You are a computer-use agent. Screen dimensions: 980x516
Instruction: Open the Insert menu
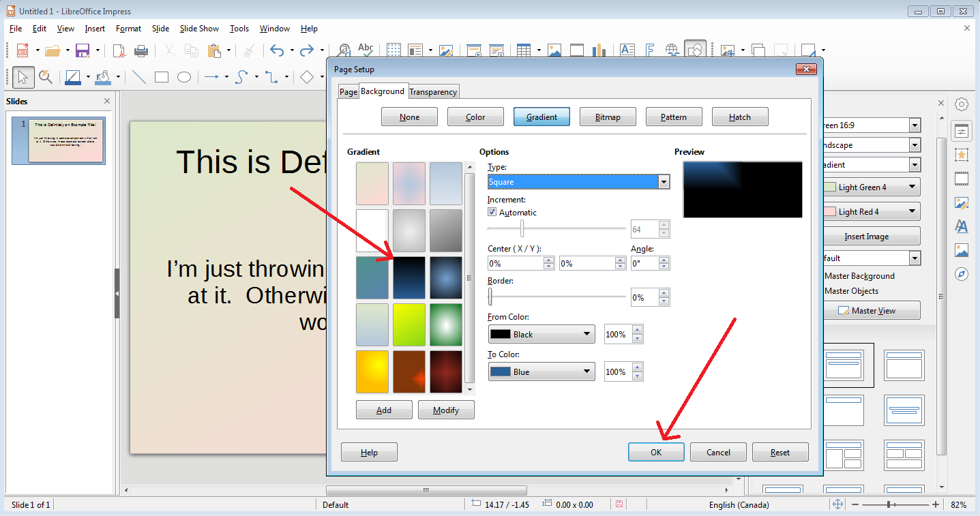click(95, 29)
